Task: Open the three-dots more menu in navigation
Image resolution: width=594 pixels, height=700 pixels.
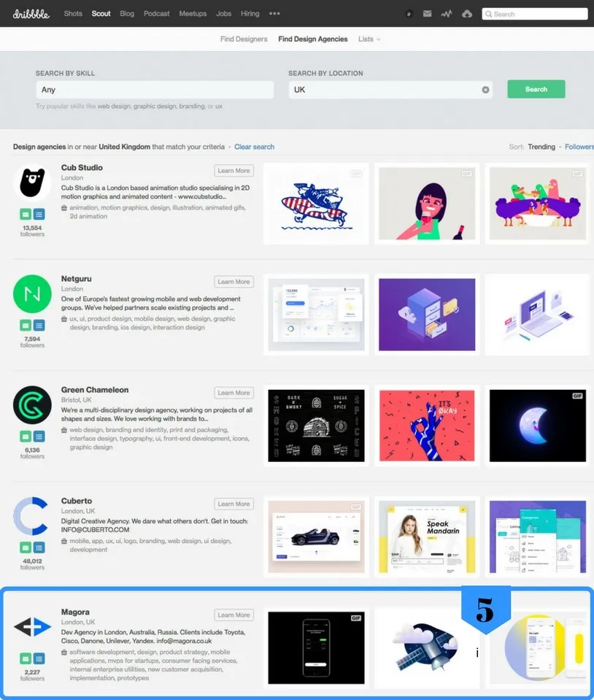Action: pos(274,13)
